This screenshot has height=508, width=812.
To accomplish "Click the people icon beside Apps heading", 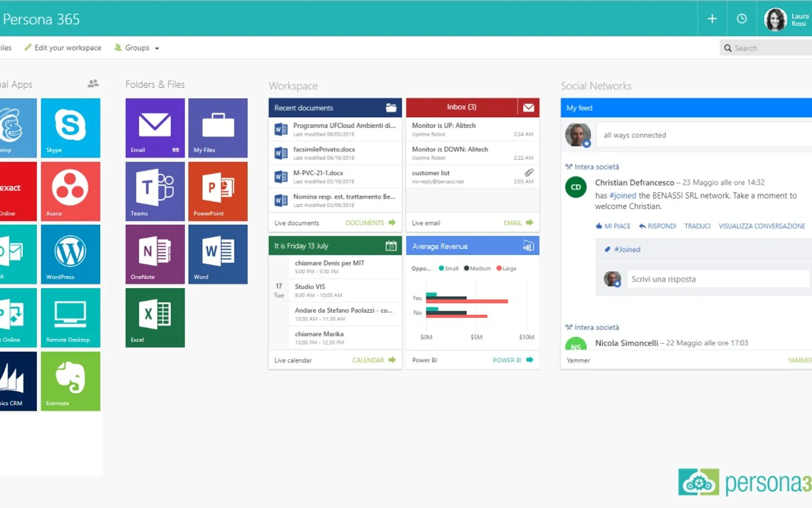I will click(x=93, y=83).
